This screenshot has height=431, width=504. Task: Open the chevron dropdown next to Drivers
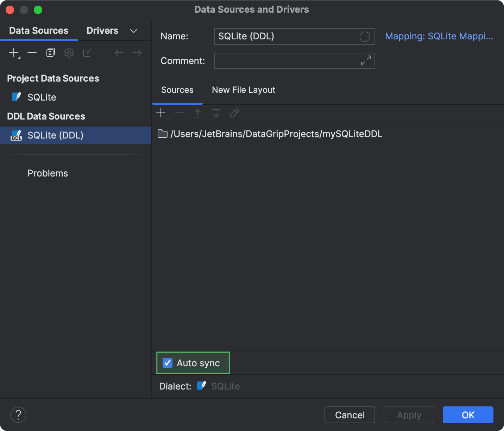click(x=133, y=31)
